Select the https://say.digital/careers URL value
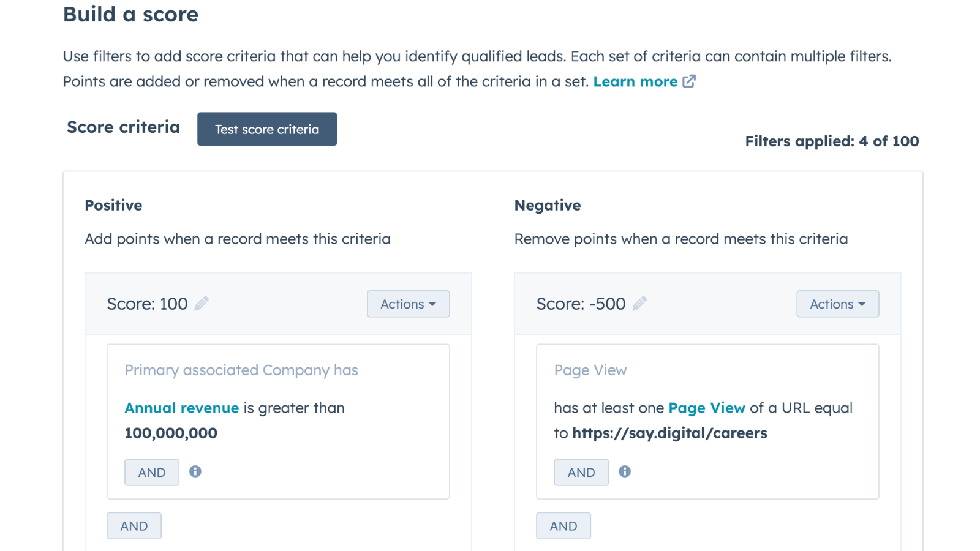Image resolution: width=980 pixels, height=551 pixels. click(x=669, y=433)
